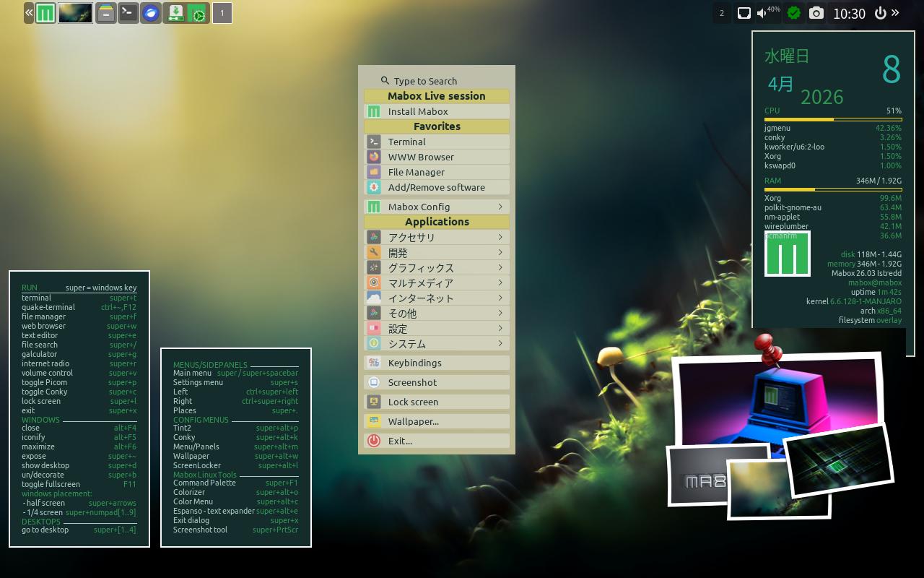Click Install Mabox entry
Screen dimensions: 924x578
click(437, 111)
